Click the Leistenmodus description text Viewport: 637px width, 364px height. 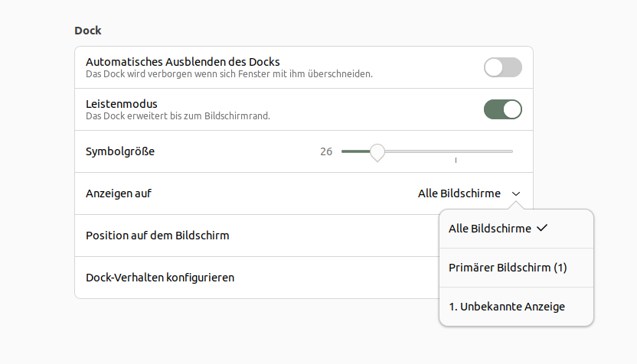click(x=178, y=116)
